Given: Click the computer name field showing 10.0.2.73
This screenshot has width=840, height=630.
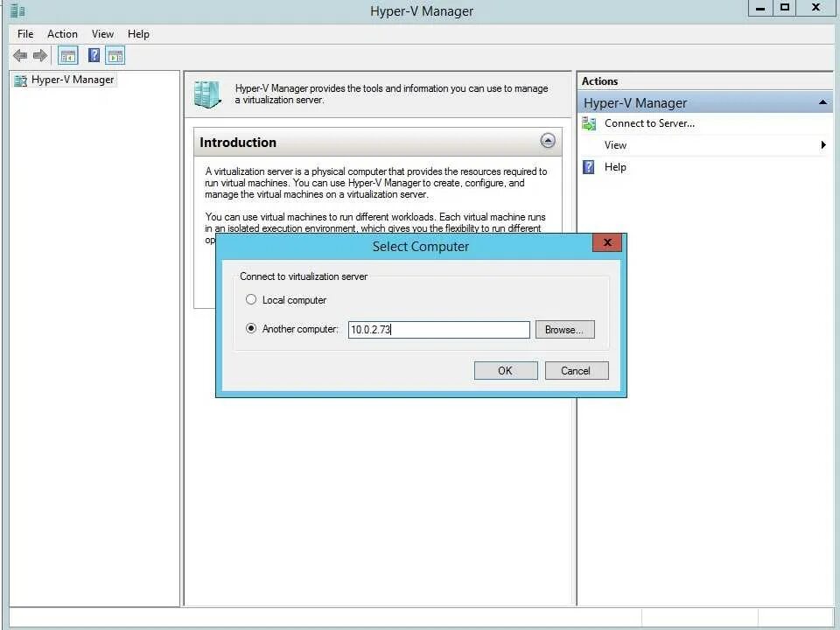Looking at the screenshot, I should click(438, 330).
